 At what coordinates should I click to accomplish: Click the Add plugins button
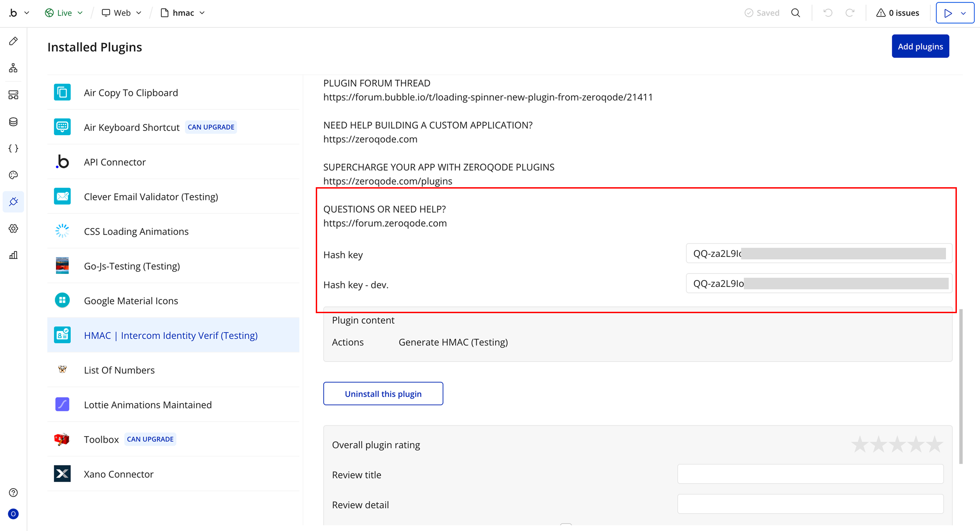click(x=920, y=46)
